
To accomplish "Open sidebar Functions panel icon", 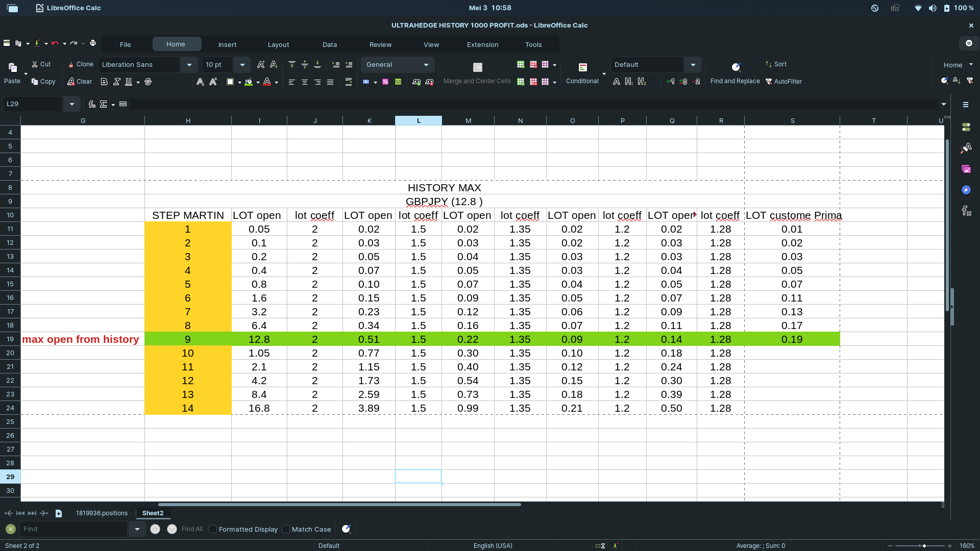I will 966,211.
